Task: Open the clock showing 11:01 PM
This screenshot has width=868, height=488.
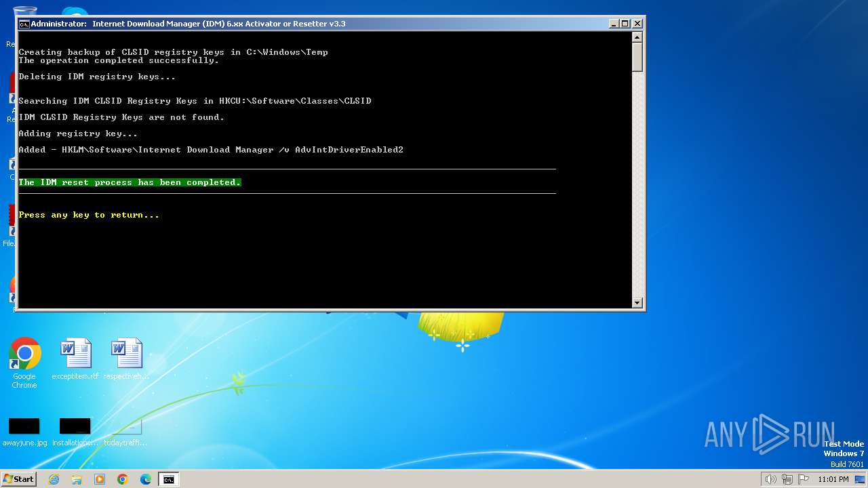Action: click(833, 479)
